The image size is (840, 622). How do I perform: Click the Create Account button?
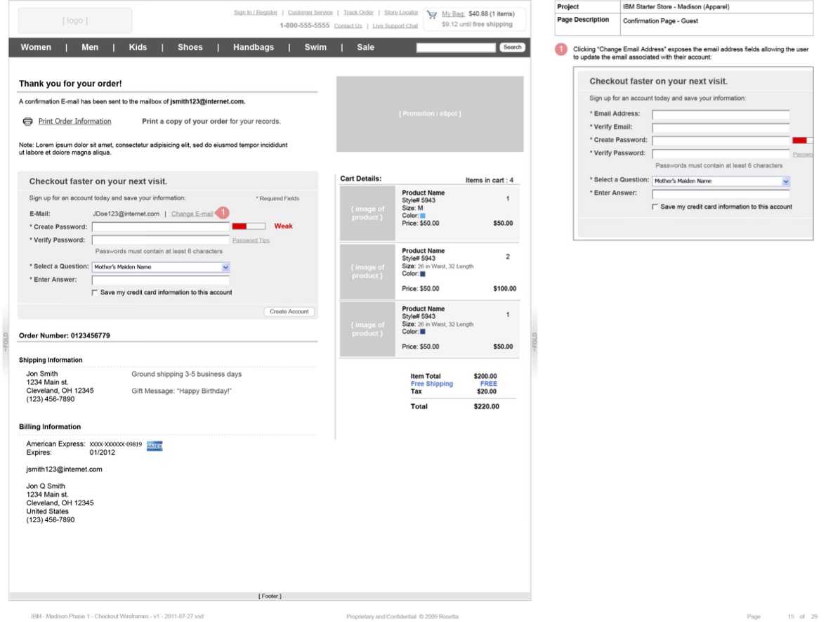coord(289,311)
